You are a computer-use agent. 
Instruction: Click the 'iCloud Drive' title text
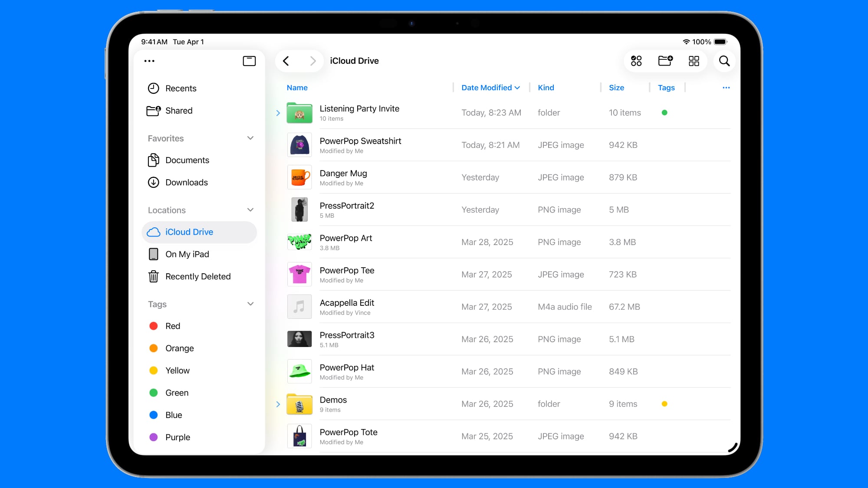point(354,61)
